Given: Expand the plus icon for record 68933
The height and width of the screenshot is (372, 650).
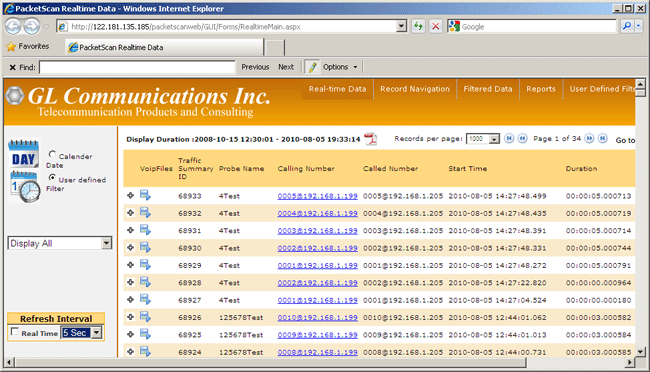Looking at the screenshot, I should [130, 195].
